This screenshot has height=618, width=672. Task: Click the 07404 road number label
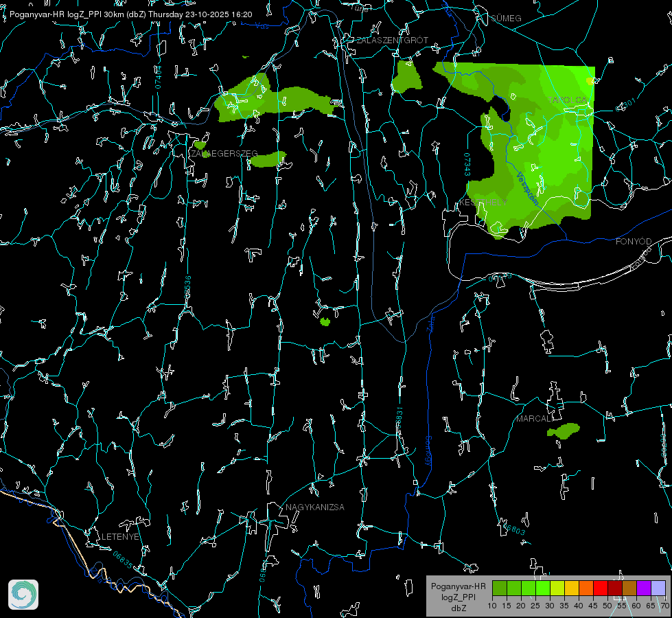(x=158, y=77)
